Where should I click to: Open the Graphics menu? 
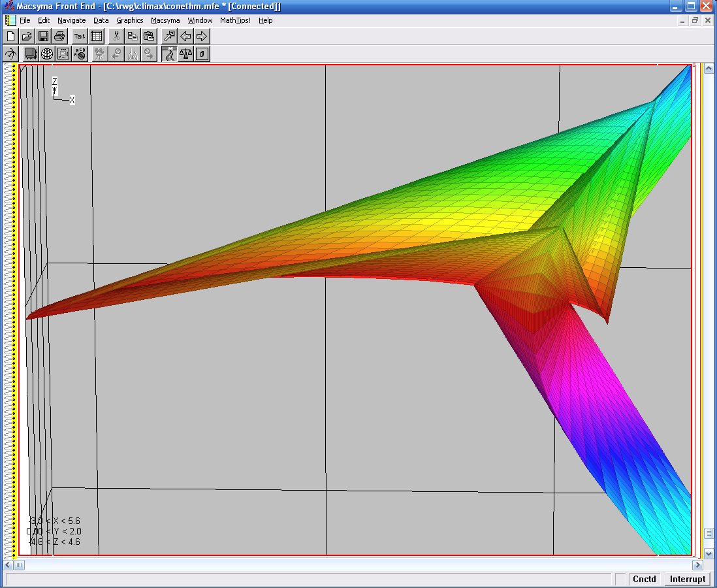[129, 20]
